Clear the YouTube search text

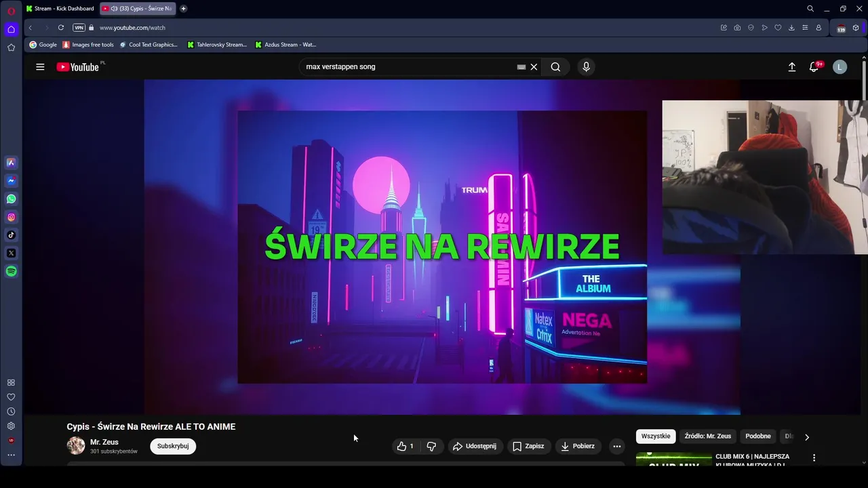click(x=534, y=67)
